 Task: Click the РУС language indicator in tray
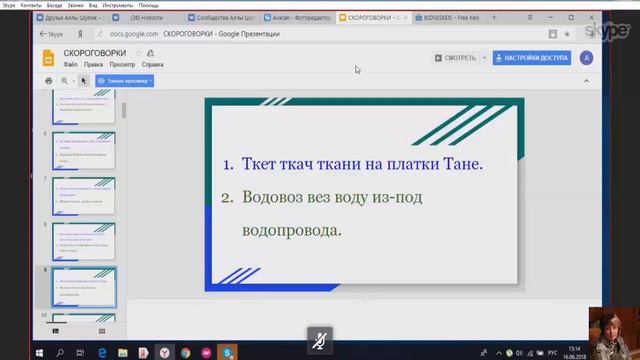552,353
